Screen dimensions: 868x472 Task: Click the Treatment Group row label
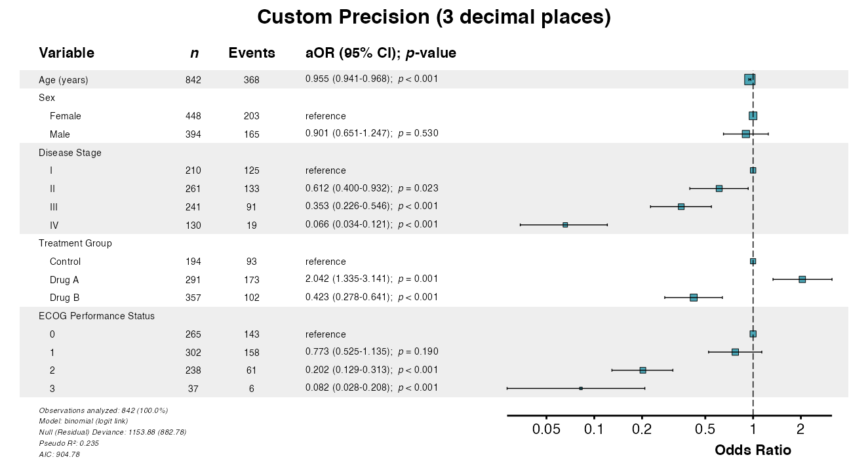[75, 243]
